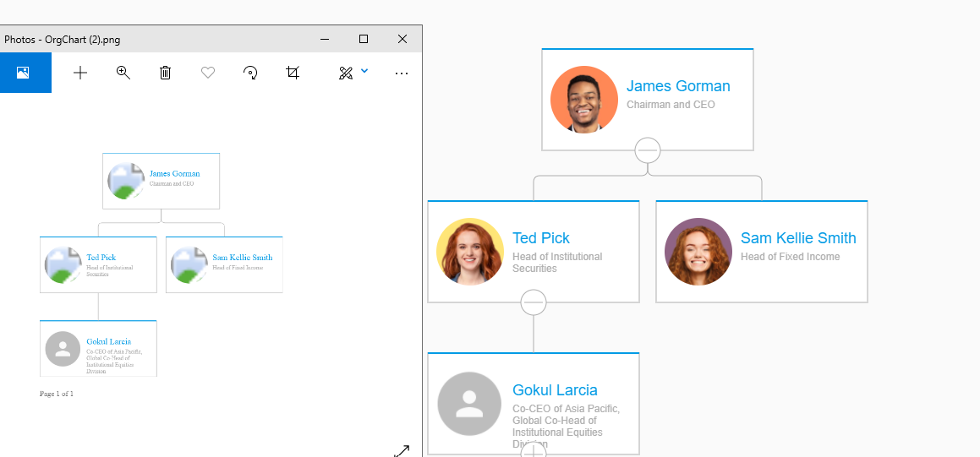Click large "Head of Institutional Securities" title text
Screen dimensions: 980x457
557,262
